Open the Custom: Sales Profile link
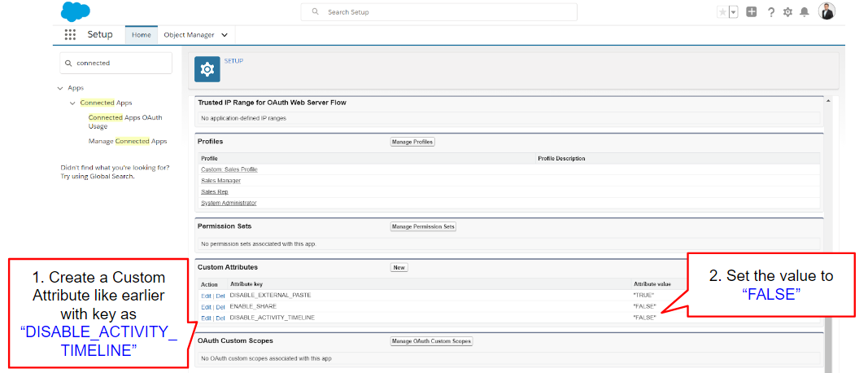The image size is (868, 373). pos(229,169)
